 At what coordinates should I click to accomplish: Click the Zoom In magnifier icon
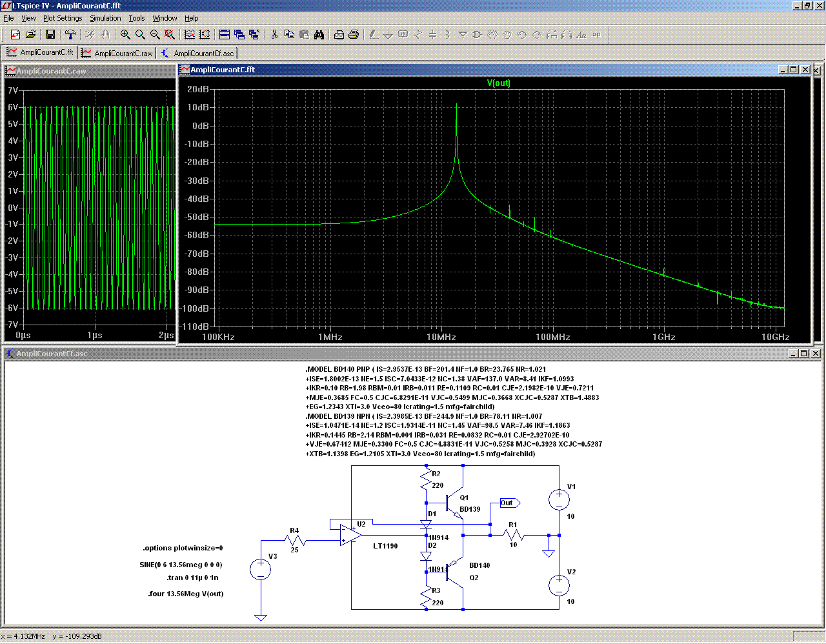[x=125, y=35]
